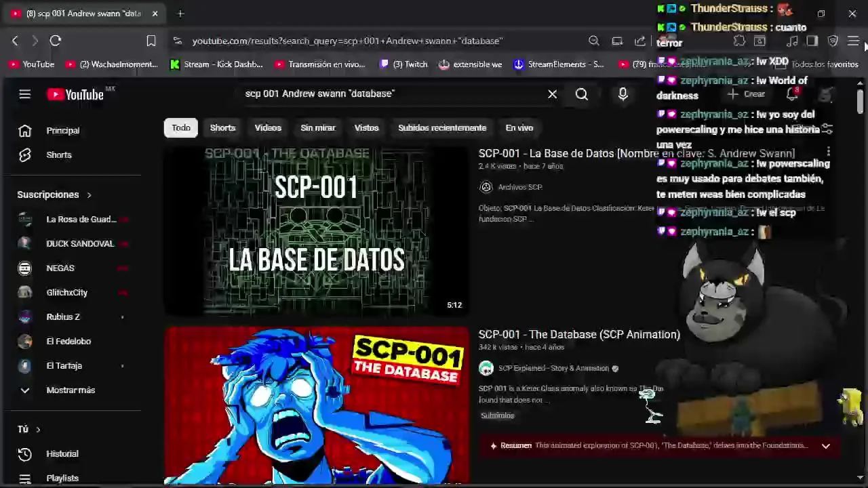
Task: Start voice search with the microphone
Action: coord(623,94)
